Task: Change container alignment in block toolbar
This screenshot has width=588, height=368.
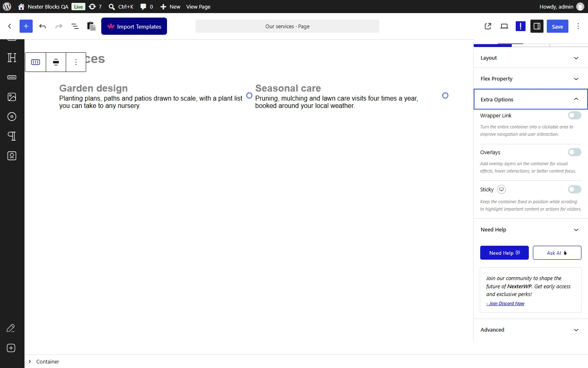Action: 56,62
